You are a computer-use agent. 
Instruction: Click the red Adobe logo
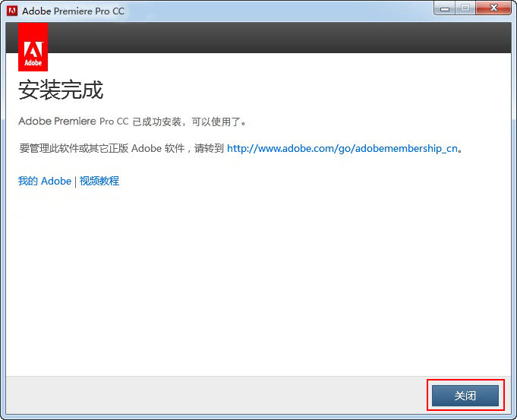[33, 47]
